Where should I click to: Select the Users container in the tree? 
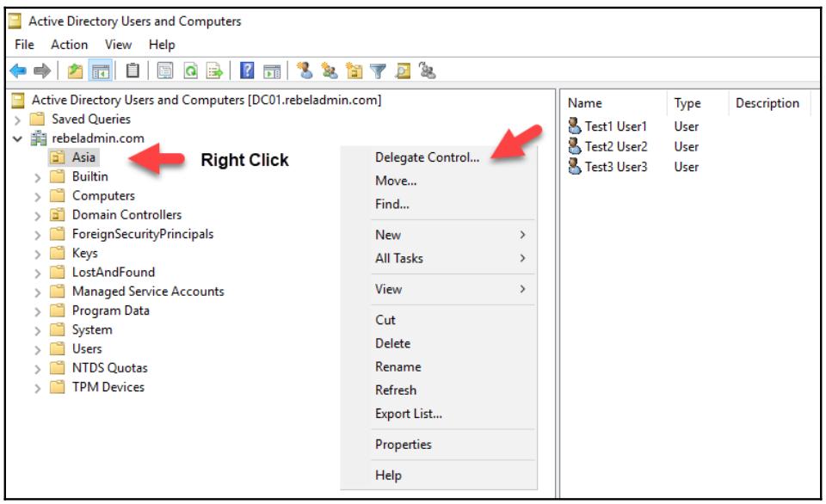tap(86, 349)
